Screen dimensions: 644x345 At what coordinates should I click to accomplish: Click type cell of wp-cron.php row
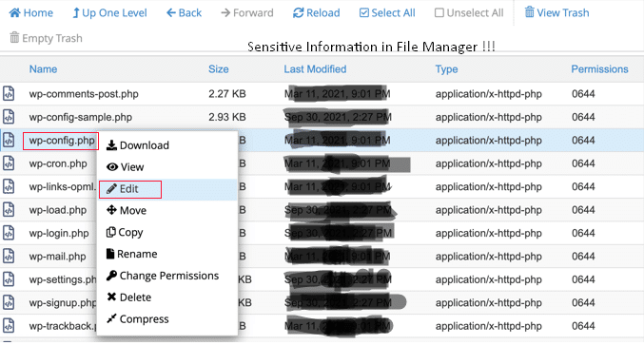489,163
